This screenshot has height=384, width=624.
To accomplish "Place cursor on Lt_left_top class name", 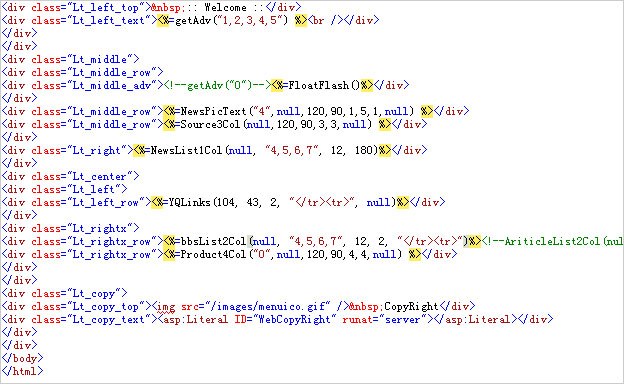I will click(x=105, y=7).
